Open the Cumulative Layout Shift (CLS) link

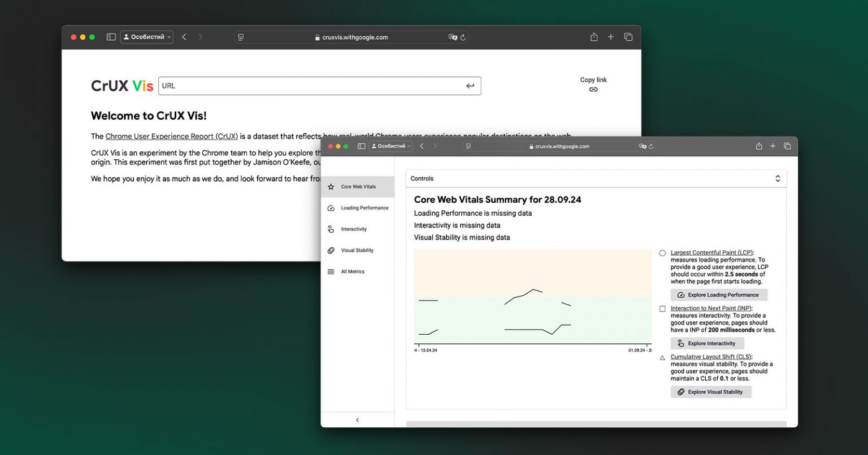[x=711, y=357]
